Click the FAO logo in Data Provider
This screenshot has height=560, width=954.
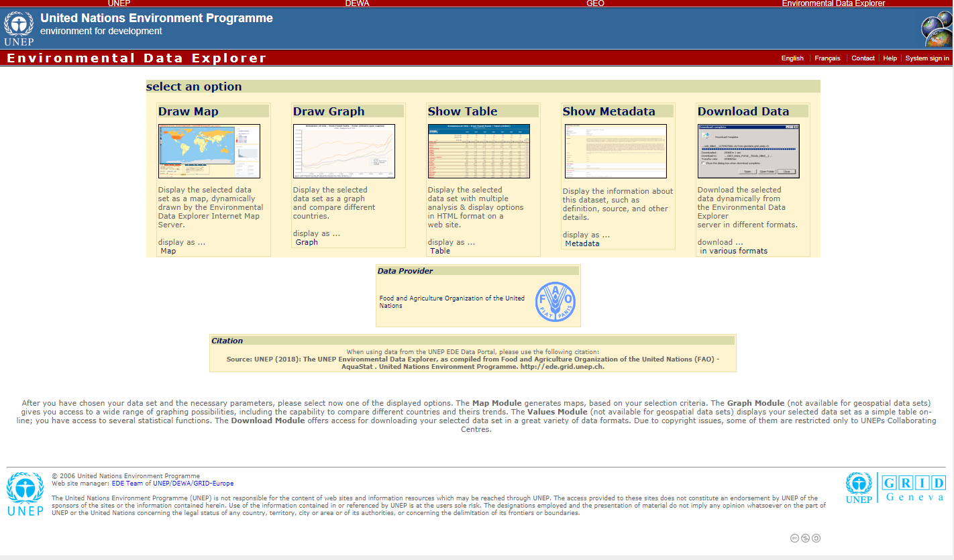click(x=555, y=301)
